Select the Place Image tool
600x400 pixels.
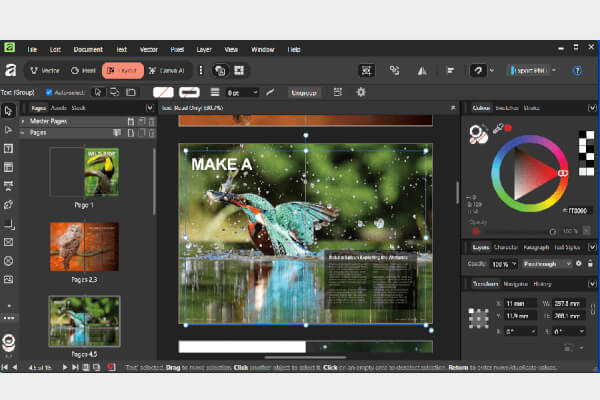click(x=8, y=279)
